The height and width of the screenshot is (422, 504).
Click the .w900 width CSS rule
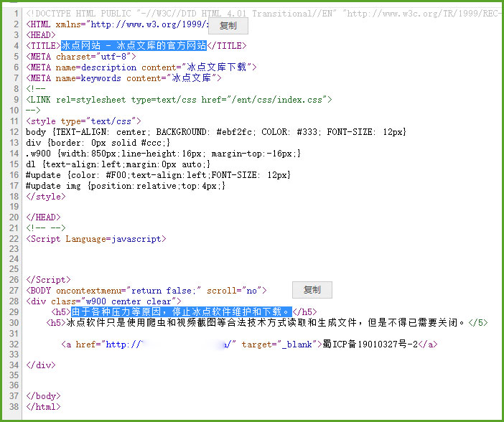[163, 154]
